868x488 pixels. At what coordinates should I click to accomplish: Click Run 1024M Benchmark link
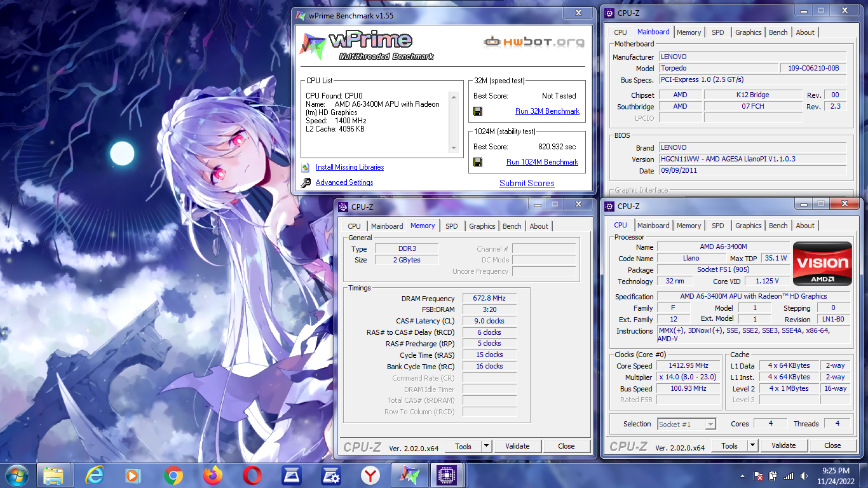click(542, 162)
